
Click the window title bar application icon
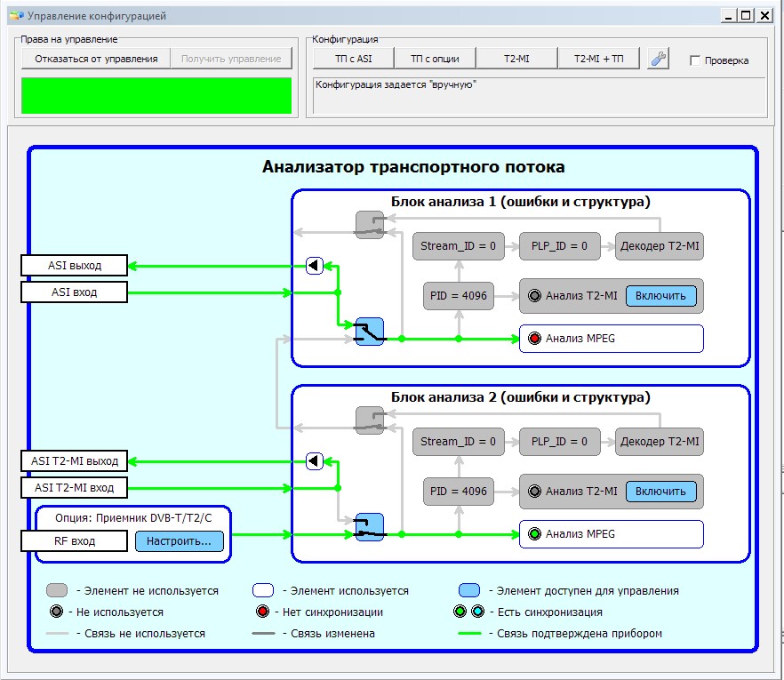[x=17, y=16]
